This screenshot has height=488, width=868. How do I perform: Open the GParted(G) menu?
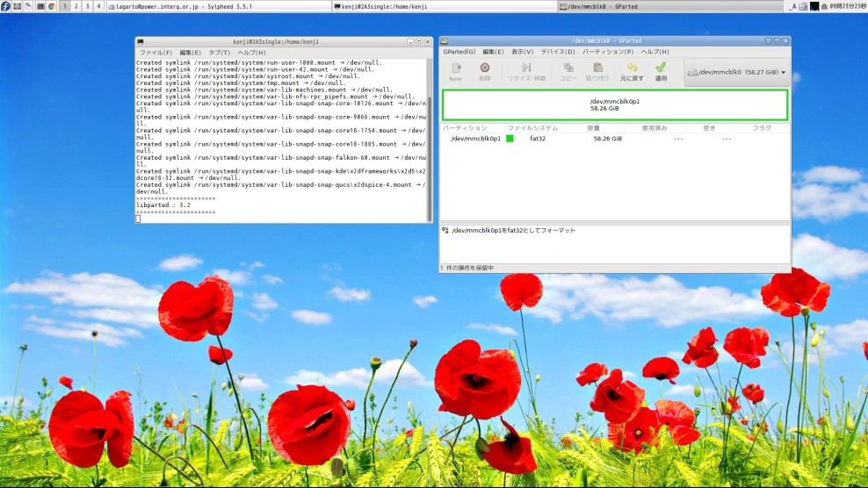pos(459,52)
